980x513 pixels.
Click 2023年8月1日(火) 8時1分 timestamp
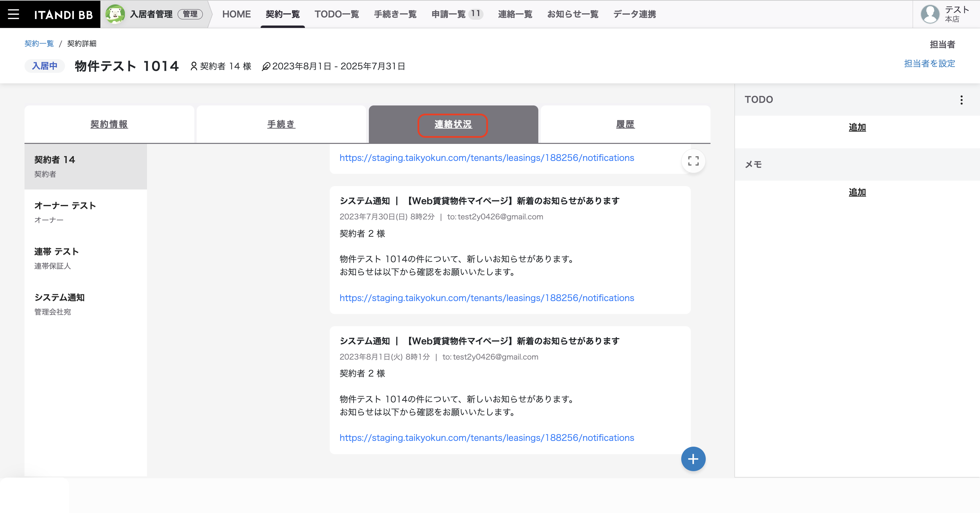[x=385, y=357]
